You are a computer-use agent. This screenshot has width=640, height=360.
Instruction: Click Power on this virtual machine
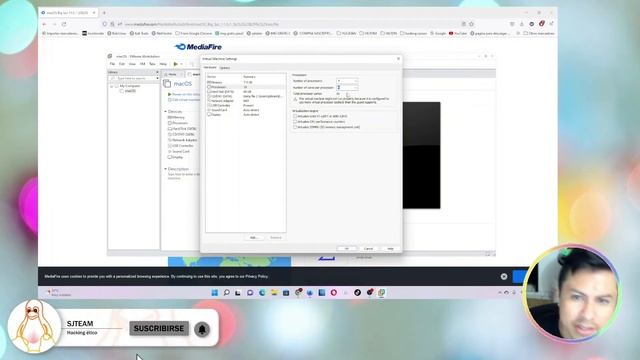click(x=184, y=94)
